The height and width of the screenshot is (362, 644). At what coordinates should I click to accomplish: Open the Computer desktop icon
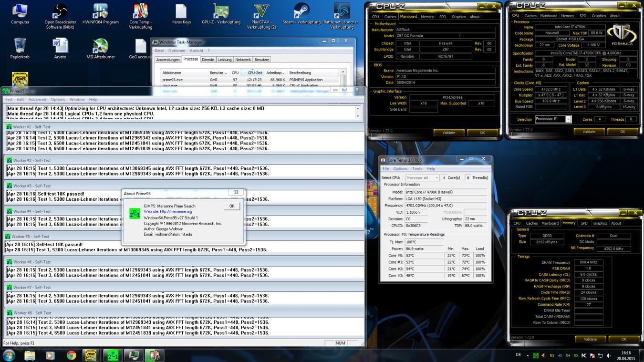coord(20,14)
